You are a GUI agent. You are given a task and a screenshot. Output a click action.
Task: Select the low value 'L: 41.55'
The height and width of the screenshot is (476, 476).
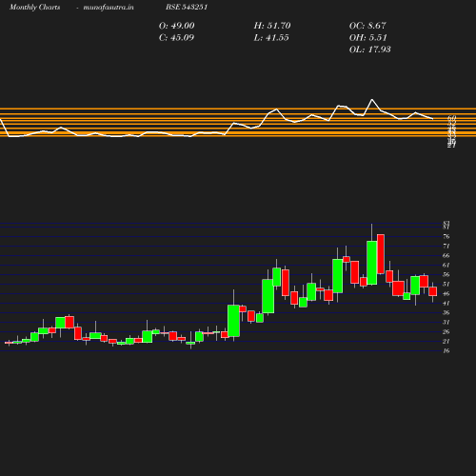[x=271, y=38]
